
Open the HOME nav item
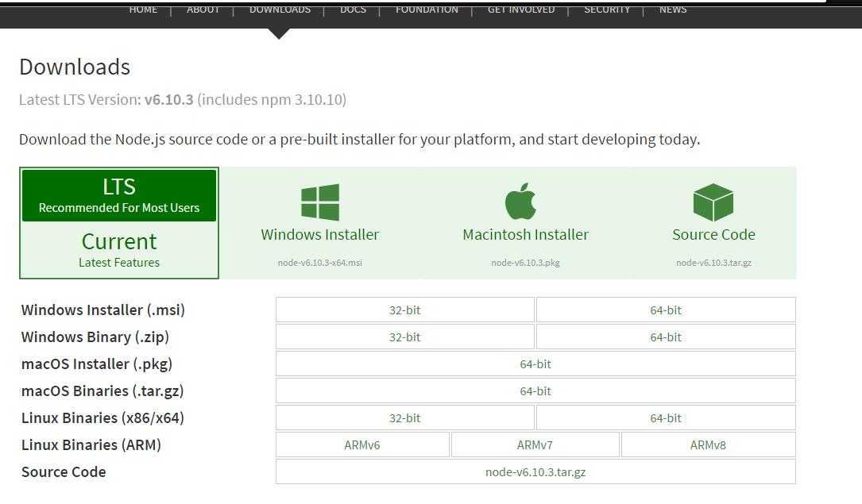(x=144, y=10)
